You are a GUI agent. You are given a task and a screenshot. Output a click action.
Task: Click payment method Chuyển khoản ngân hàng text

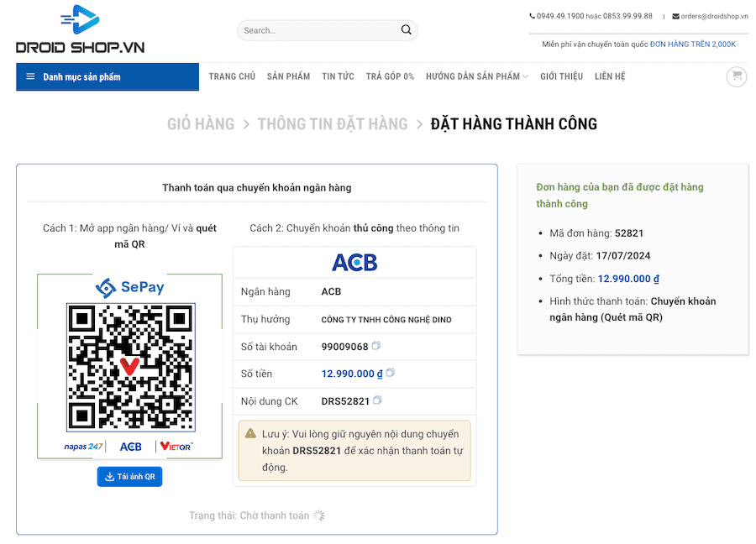click(x=633, y=309)
